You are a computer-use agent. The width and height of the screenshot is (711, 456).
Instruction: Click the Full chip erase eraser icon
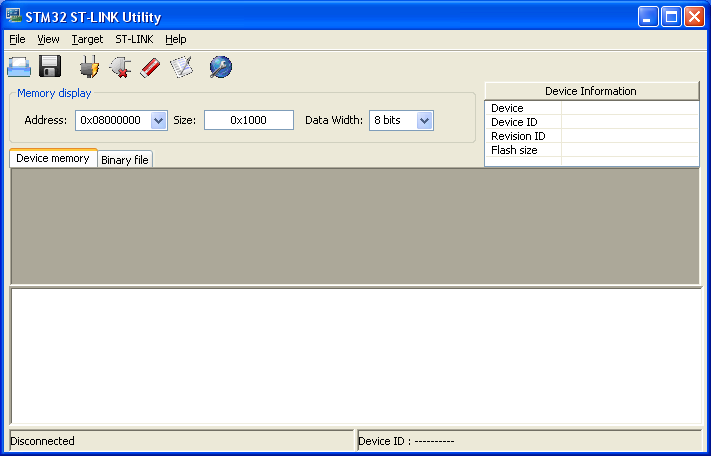150,67
